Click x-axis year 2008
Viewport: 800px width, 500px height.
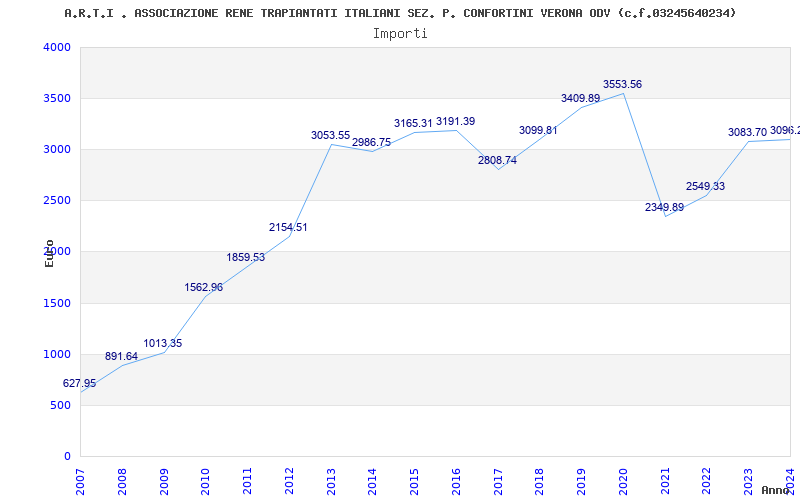click(x=122, y=482)
